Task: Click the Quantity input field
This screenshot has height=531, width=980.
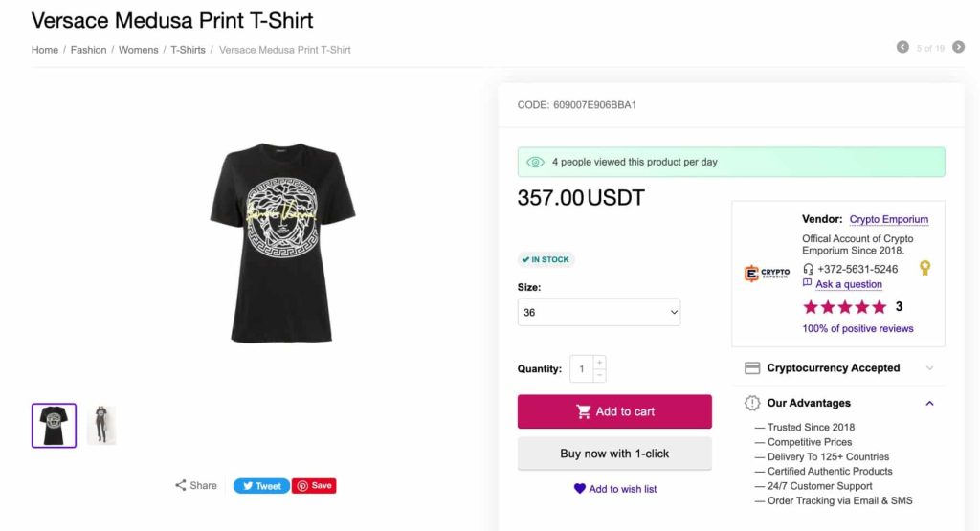Action: (581, 368)
